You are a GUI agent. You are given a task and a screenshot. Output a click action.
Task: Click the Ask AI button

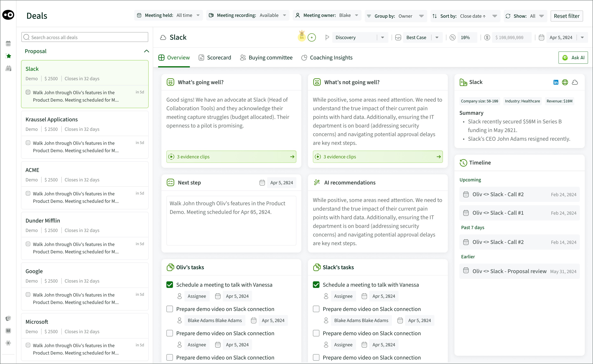(573, 58)
